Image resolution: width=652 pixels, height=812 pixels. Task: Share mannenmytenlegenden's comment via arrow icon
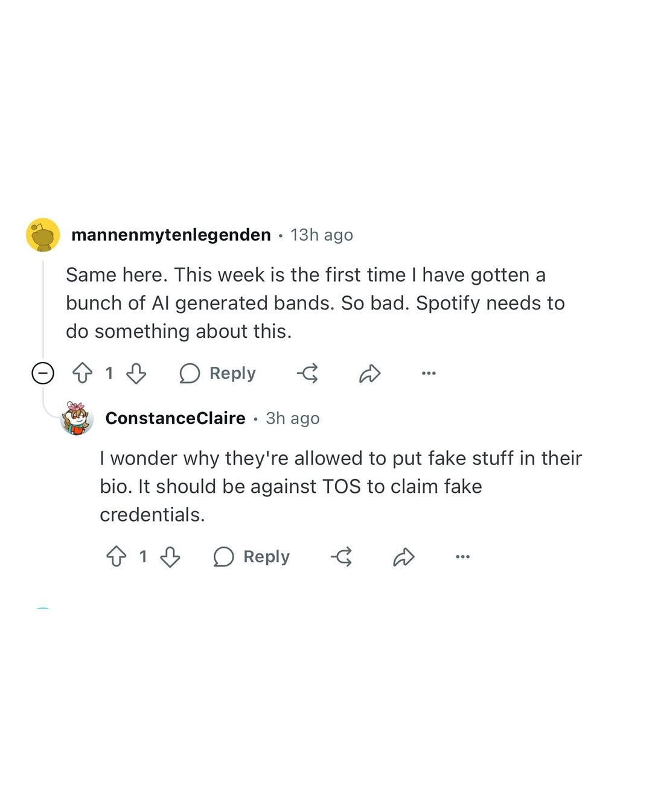(369, 373)
